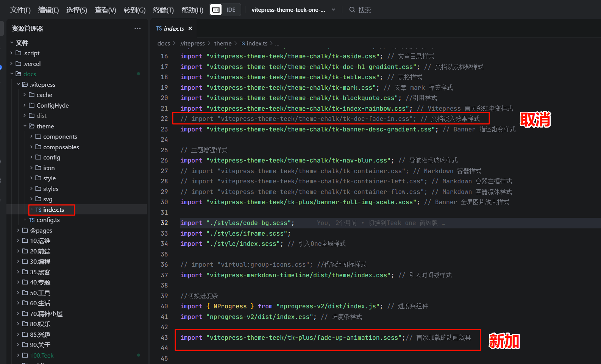The height and width of the screenshot is (364, 601).
Task: Click the 30.编程 folder icon
Action: click(x=25, y=261)
